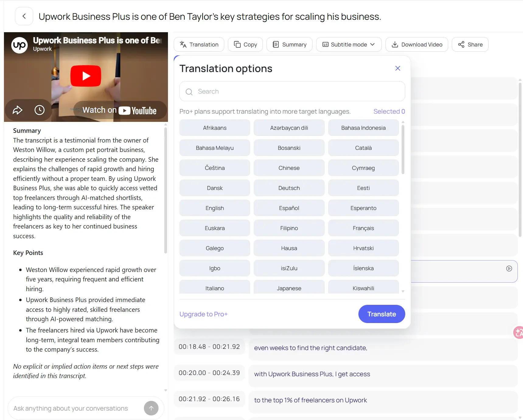Click the Share button
Screen dimensions: 523x420
pos(470,44)
